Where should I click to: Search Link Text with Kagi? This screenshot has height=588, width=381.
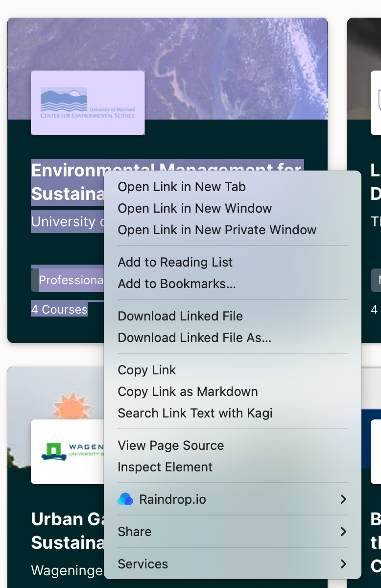point(195,413)
